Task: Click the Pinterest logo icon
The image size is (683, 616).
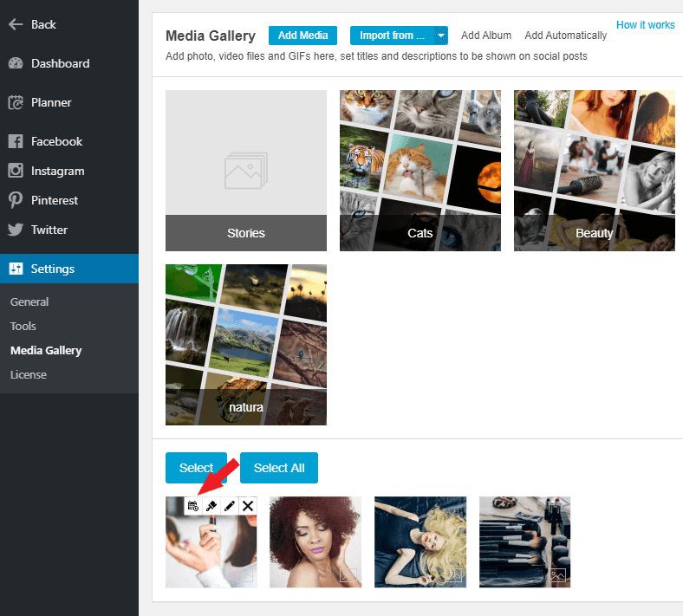Action: click(x=16, y=200)
